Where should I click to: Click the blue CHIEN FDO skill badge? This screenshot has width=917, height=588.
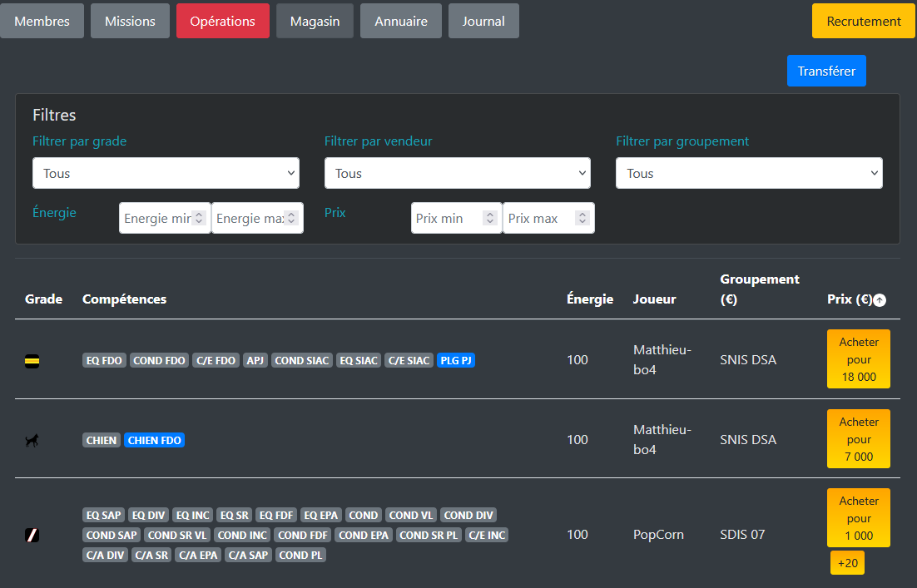(154, 440)
